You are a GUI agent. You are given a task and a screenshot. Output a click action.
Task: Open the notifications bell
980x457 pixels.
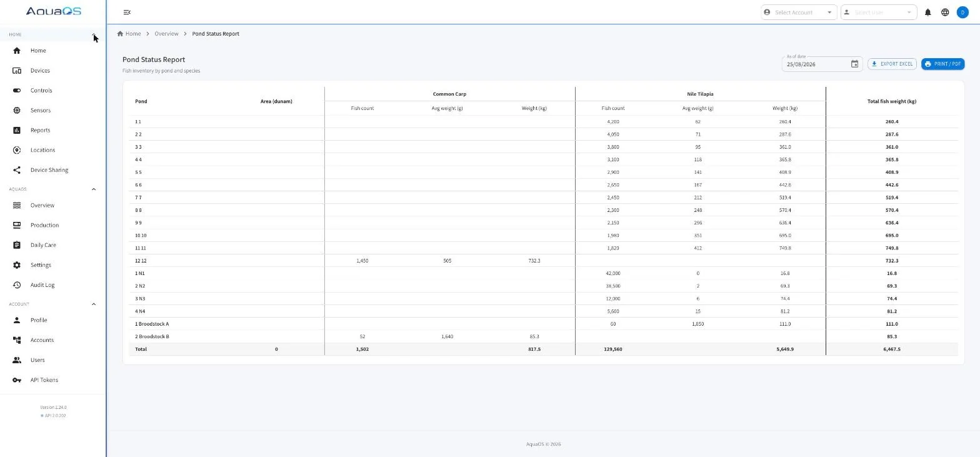928,13
